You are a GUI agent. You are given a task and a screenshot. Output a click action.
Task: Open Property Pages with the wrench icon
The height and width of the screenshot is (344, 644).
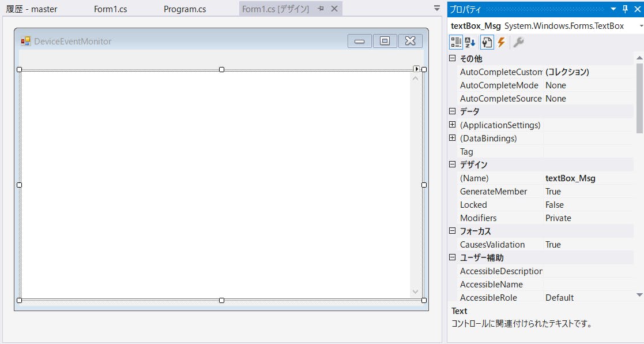518,42
